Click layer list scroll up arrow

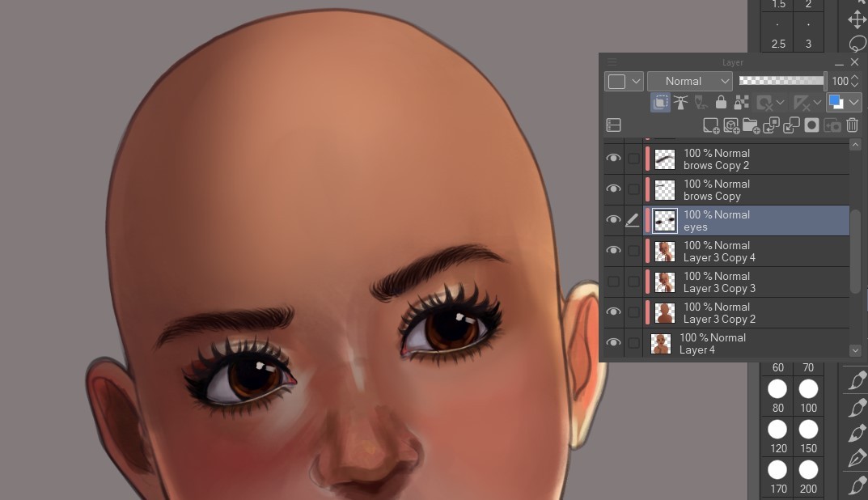855,145
